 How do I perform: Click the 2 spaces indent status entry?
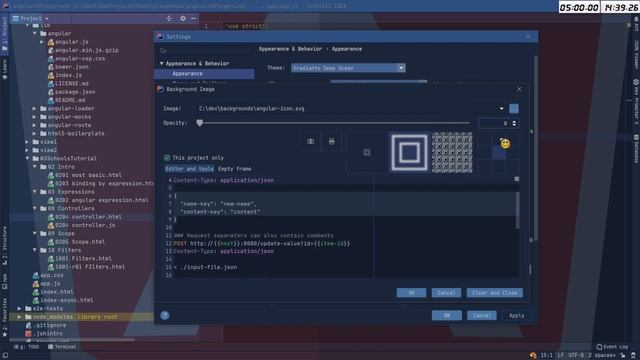tap(602, 356)
